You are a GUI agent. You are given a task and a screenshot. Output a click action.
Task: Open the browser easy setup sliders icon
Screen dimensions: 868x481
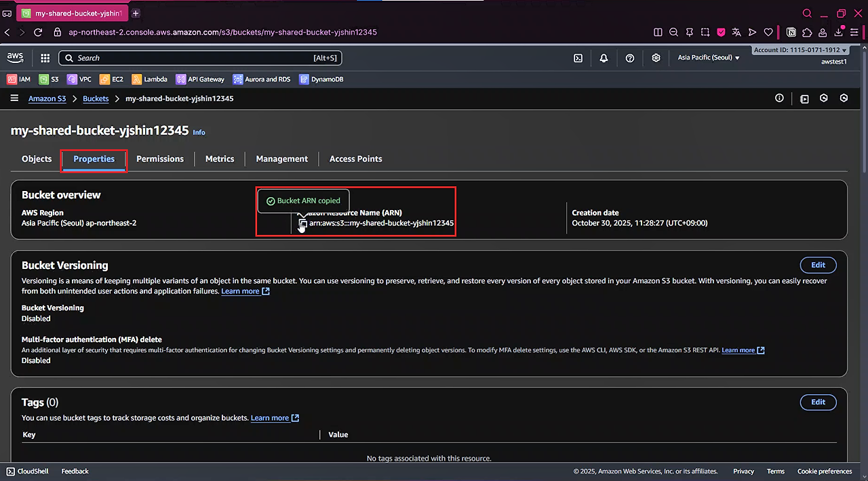(x=854, y=32)
